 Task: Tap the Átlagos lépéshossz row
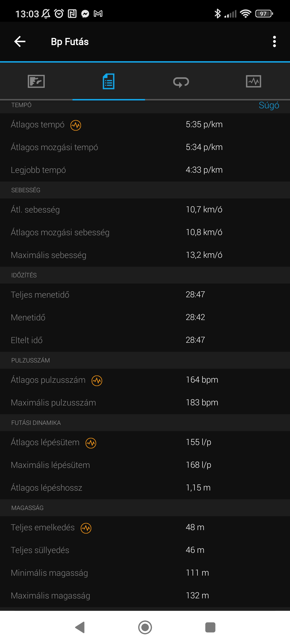(x=145, y=487)
